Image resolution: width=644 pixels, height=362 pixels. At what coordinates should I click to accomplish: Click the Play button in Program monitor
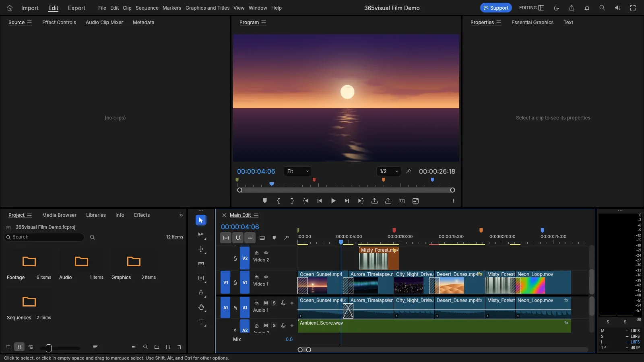point(333,201)
